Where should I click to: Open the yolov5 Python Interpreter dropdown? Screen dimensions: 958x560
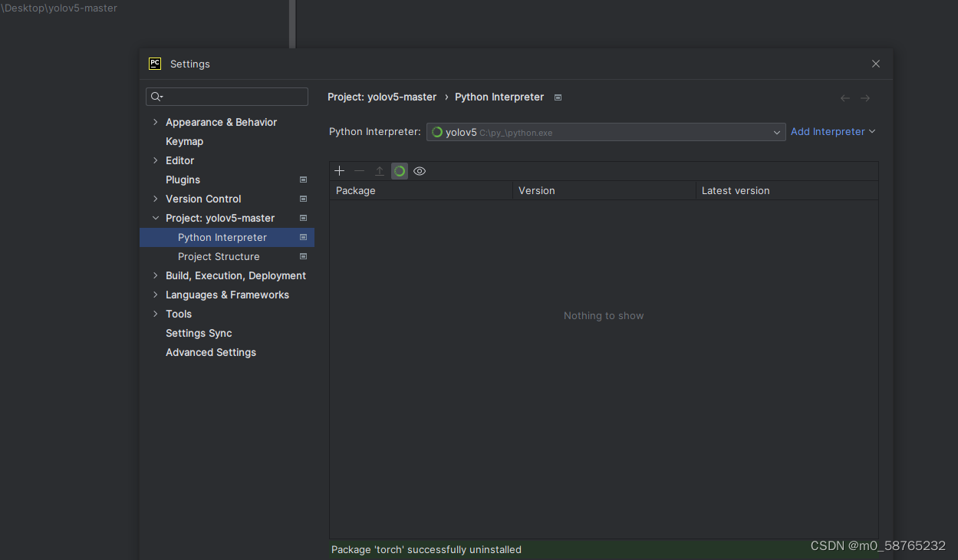coord(777,132)
